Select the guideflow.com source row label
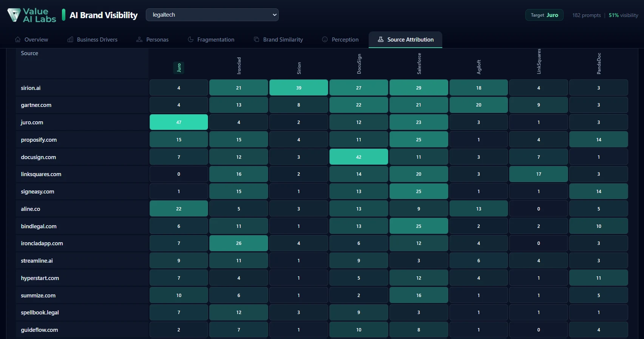The width and height of the screenshot is (644, 339). (39, 330)
